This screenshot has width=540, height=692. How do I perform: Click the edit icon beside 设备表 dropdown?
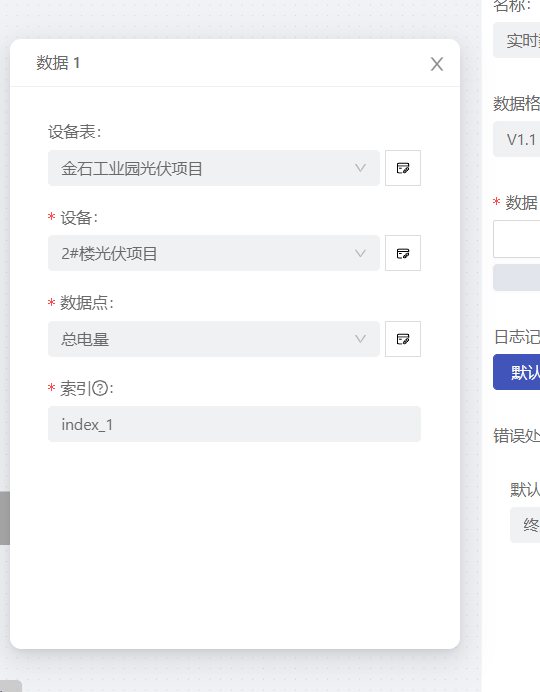403,168
